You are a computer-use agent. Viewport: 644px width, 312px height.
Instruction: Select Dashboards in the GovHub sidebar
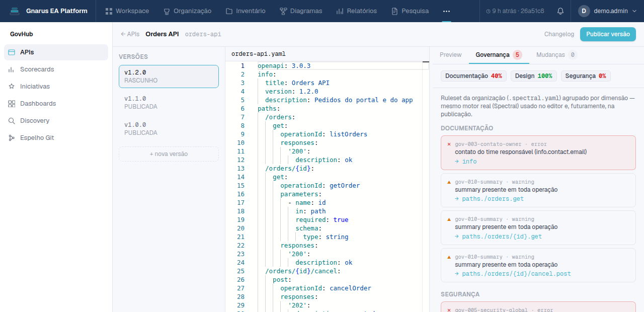56,104
